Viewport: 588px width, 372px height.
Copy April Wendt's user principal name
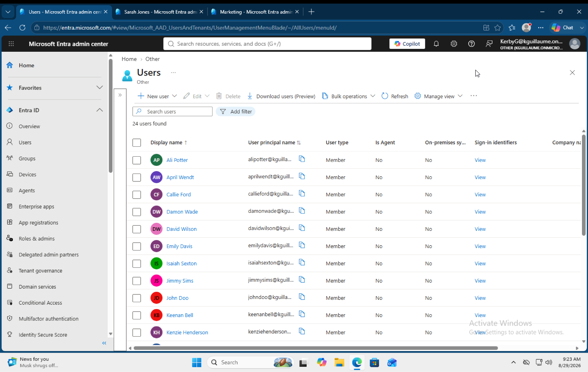click(x=302, y=176)
